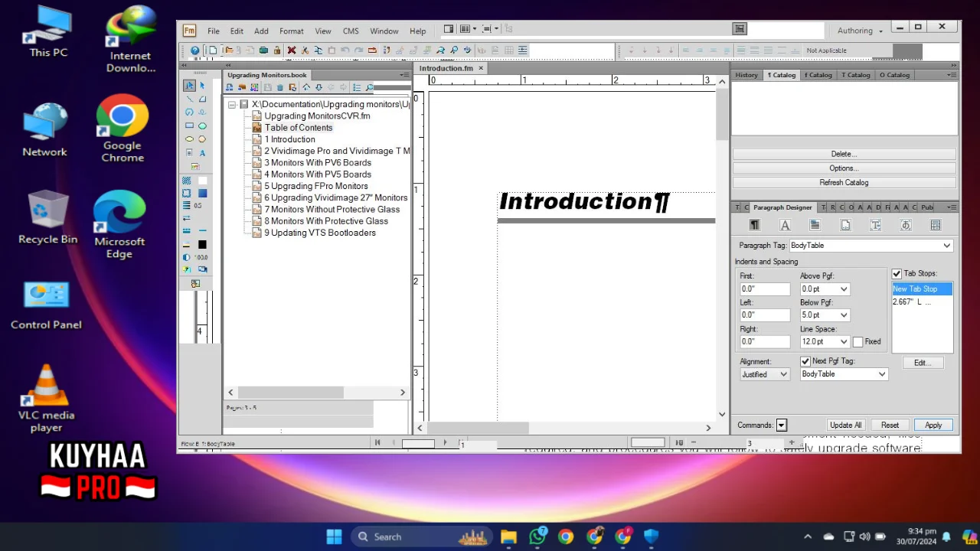The width and height of the screenshot is (980, 551).
Task: Select New Tab Stop list entry
Action: click(x=922, y=289)
